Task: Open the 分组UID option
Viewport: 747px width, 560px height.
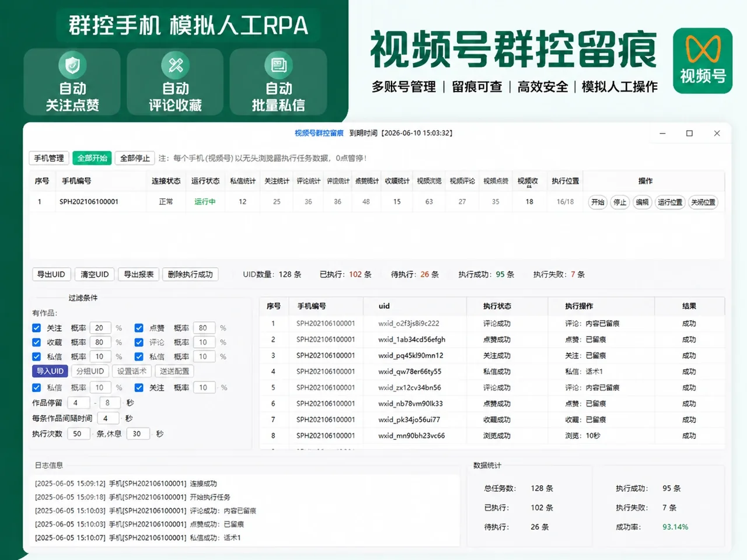Action: pyautogui.click(x=90, y=371)
